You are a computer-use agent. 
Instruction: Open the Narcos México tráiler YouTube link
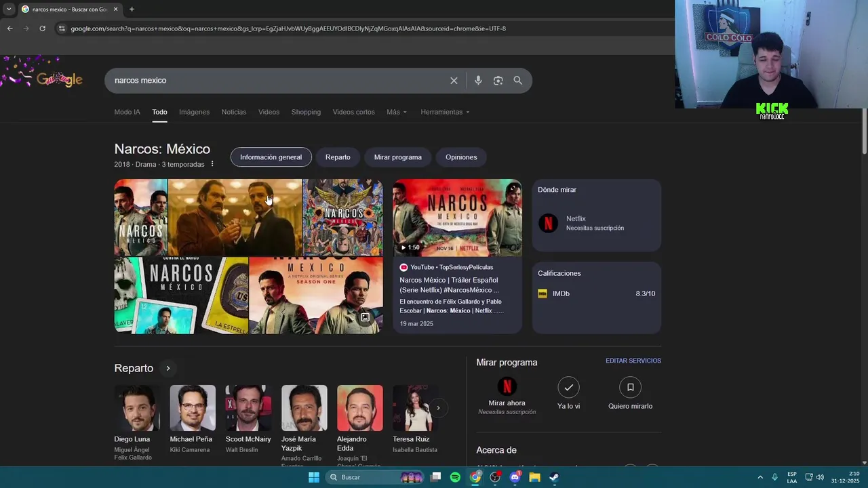pos(449,285)
